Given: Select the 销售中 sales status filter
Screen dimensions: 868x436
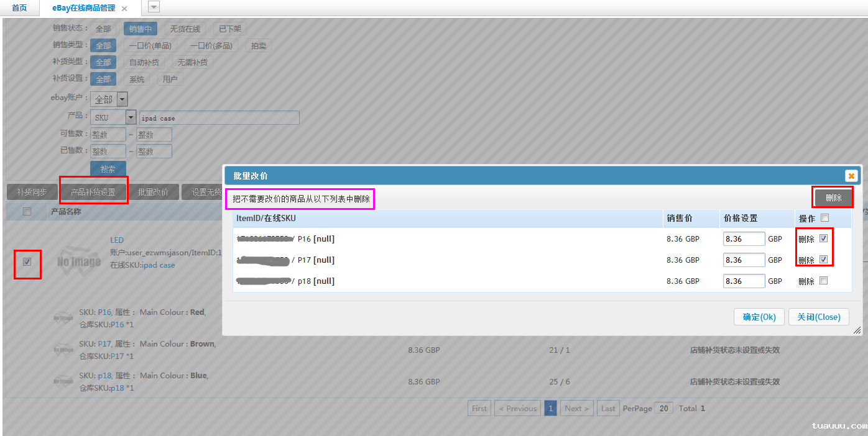Looking at the screenshot, I should click(x=140, y=29).
